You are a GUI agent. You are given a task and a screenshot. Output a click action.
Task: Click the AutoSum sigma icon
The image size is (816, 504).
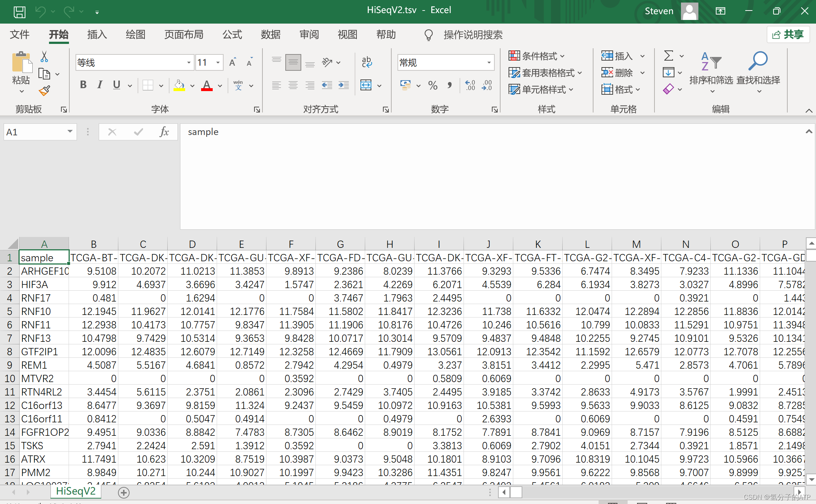pos(669,56)
